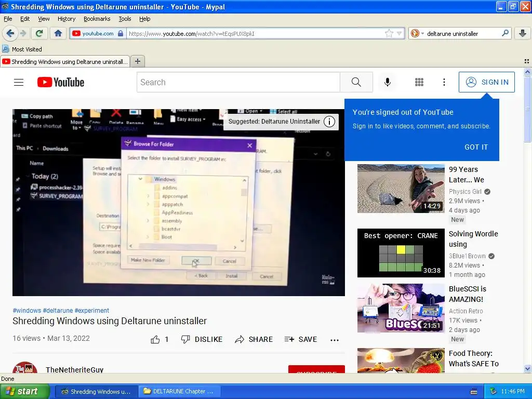This screenshot has height=399, width=532.
Task: Open TheNetheriteGuy channel name link
Action: (75, 369)
